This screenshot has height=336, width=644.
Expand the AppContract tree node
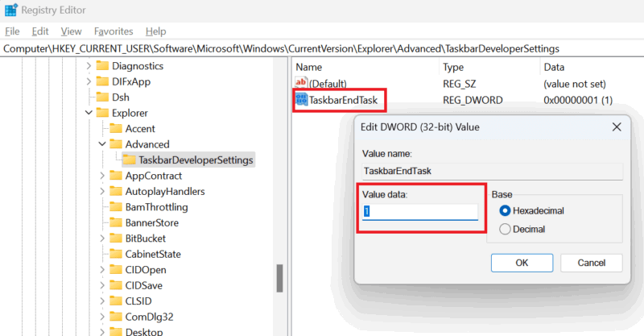[x=101, y=176]
